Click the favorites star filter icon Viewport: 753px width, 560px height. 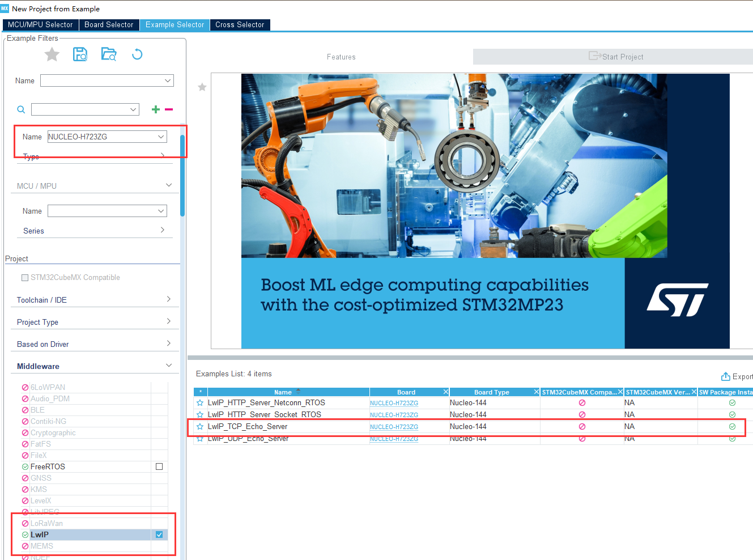[x=52, y=54]
